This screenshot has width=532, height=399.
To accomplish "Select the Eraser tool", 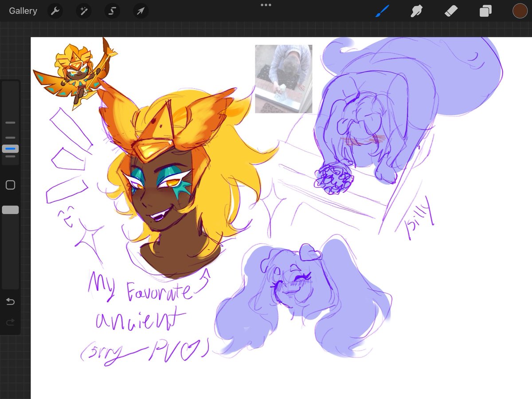I will pos(451,11).
